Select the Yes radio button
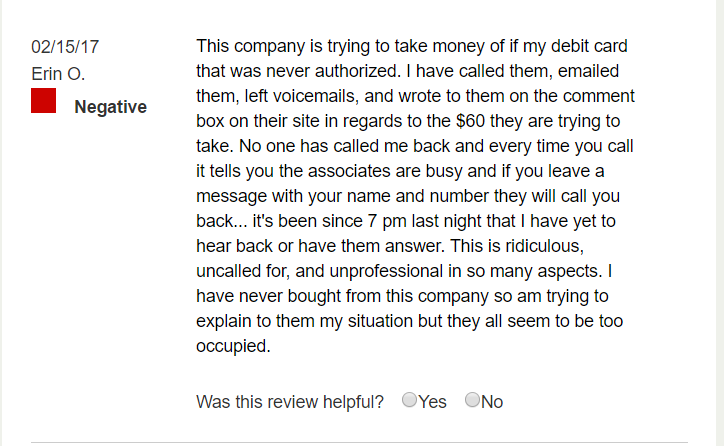This screenshot has height=446, width=724. [410, 400]
